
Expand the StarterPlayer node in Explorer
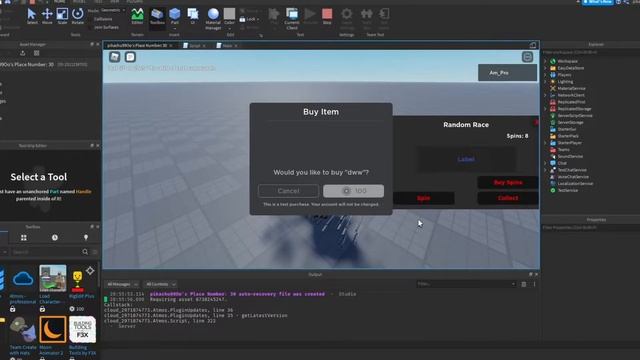pyautogui.click(x=545, y=143)
